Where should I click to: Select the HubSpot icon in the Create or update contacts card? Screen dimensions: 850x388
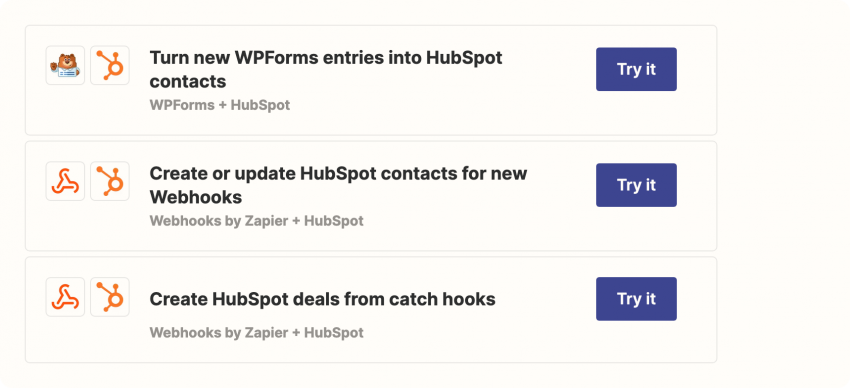tap(110, 181)
